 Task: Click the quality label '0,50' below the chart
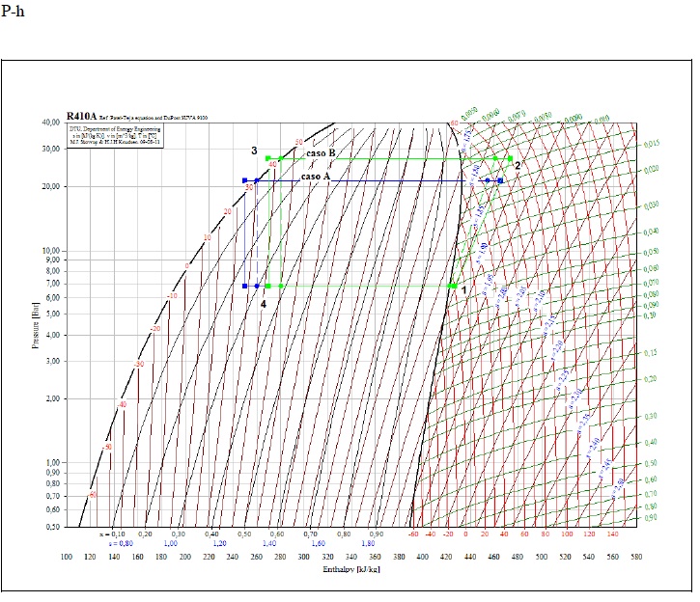tap(244, 534)
